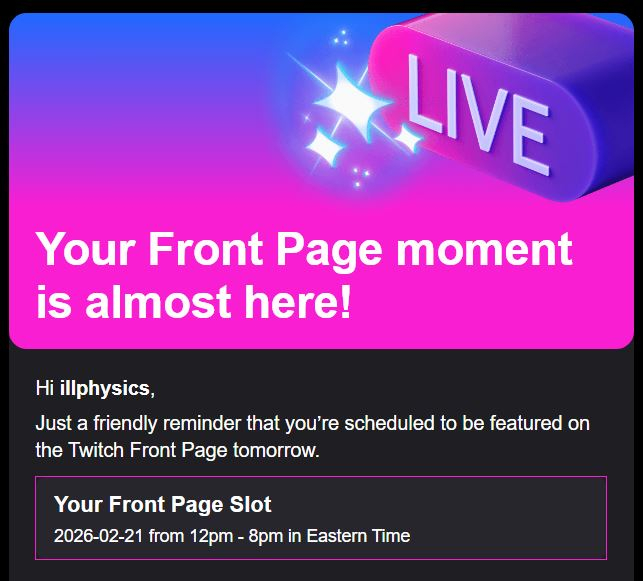
Task: Click the date 2026-02-21
Action: (99, 536)
